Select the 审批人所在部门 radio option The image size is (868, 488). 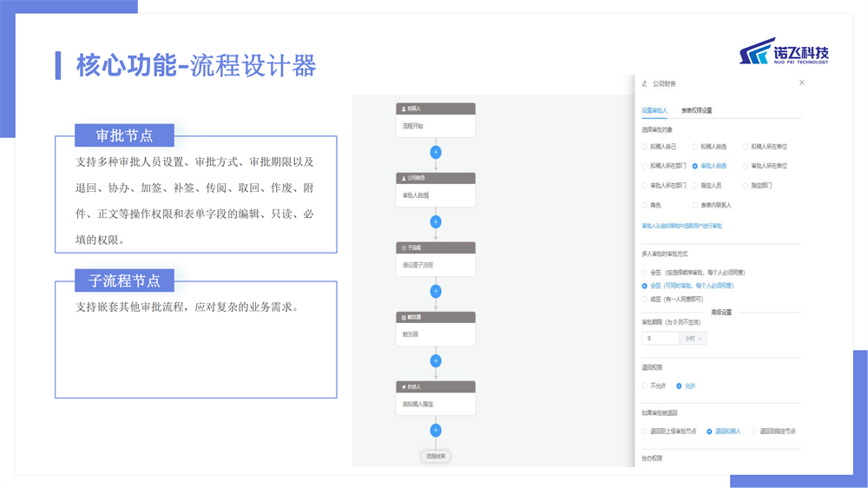click(644, 186)
